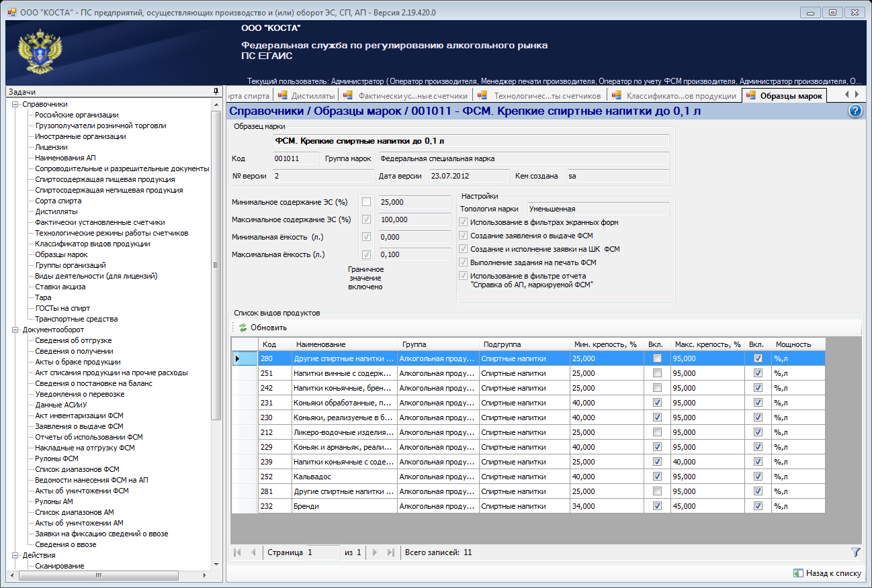Collapse the Действия tree node
Viewport: 872px width, 588px height.
15,555
